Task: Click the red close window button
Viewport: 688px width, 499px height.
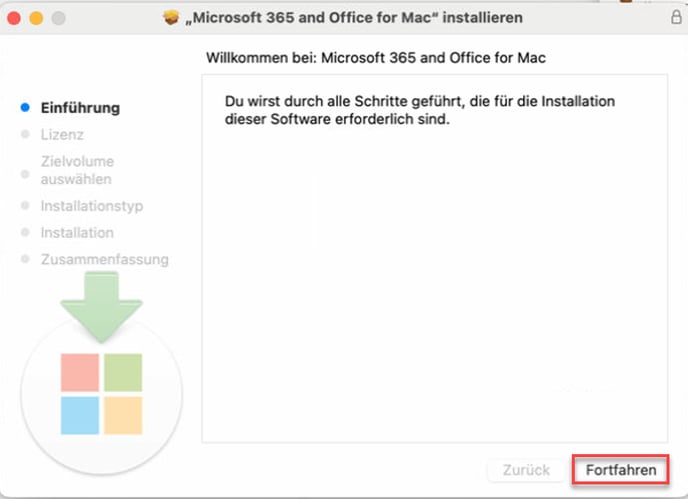Action: pos(14,18)
